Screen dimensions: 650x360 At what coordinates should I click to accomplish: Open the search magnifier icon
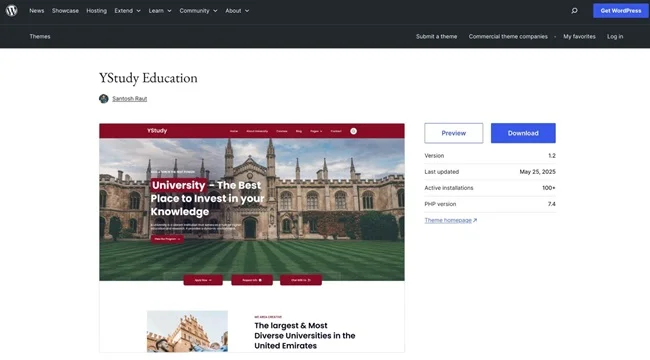(574, 11)
